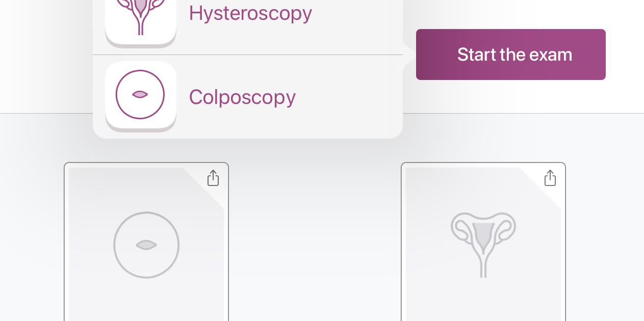644x321 pixels.
Task: Click the blank popover area right of the Colposcopy text
Action: pos(349,97)
